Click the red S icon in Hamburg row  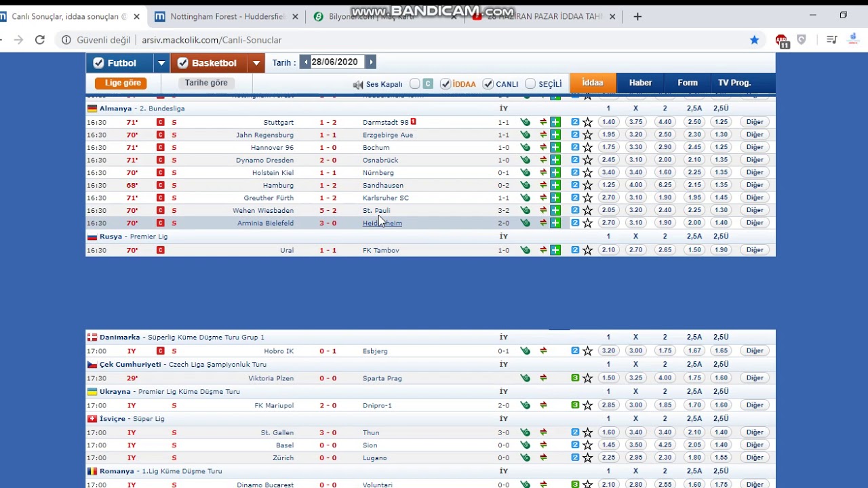(x=174, y=185)
